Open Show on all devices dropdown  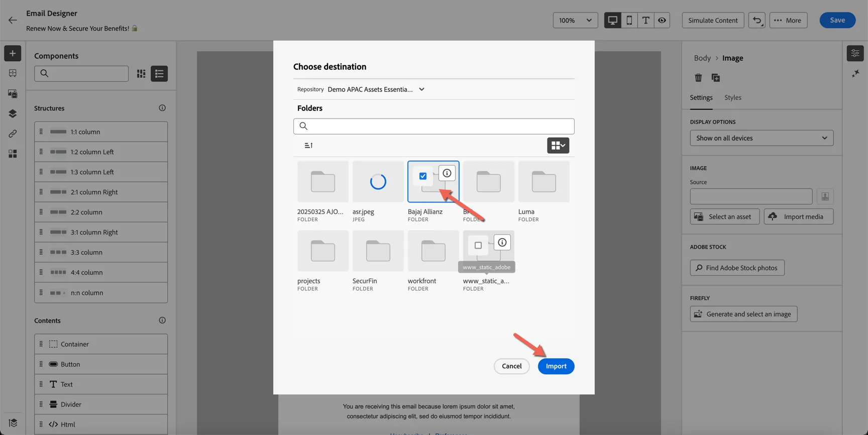[762, 138]
